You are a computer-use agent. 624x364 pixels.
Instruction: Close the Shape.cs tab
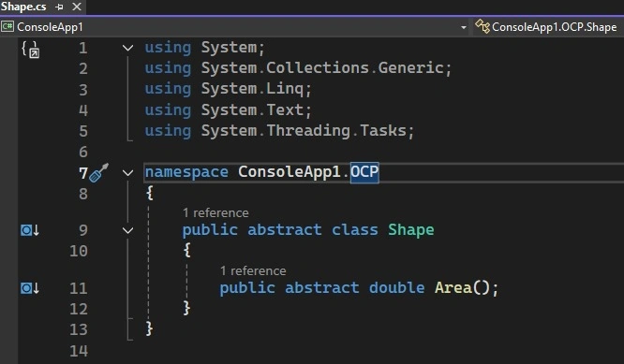(x=77, y=7)
